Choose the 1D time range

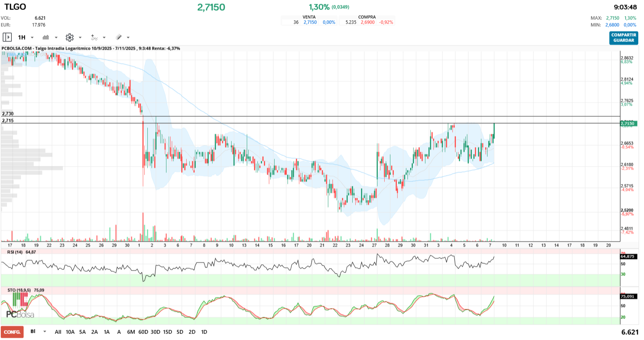tap(204, 332)
